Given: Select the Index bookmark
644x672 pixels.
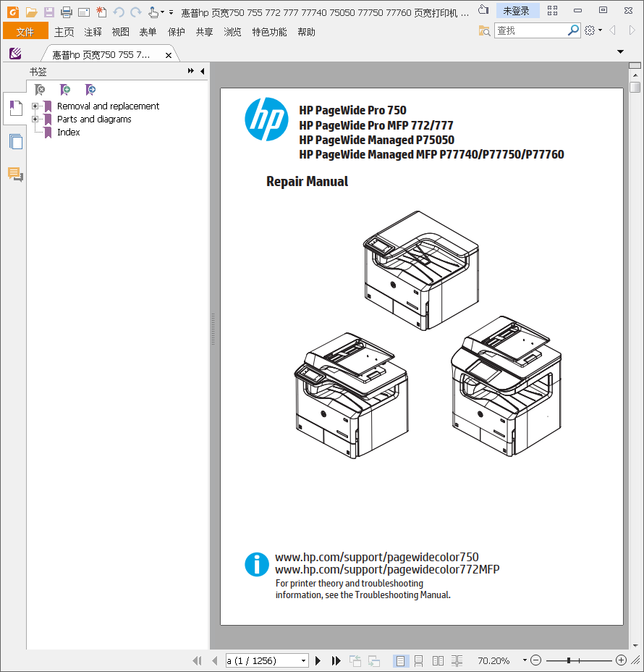Looking at the screenshot, I should (69, 132).
